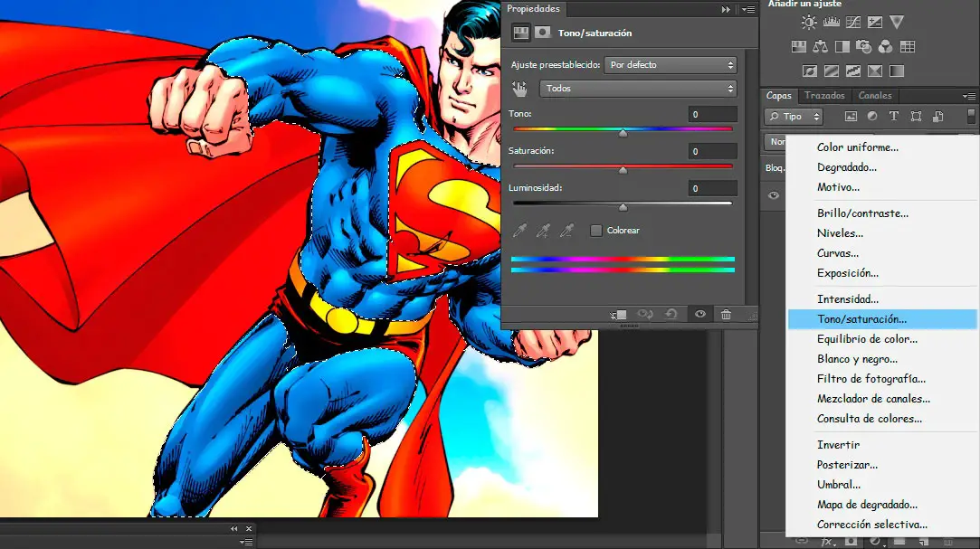Click the clip to layer icon

pos(620,314)
